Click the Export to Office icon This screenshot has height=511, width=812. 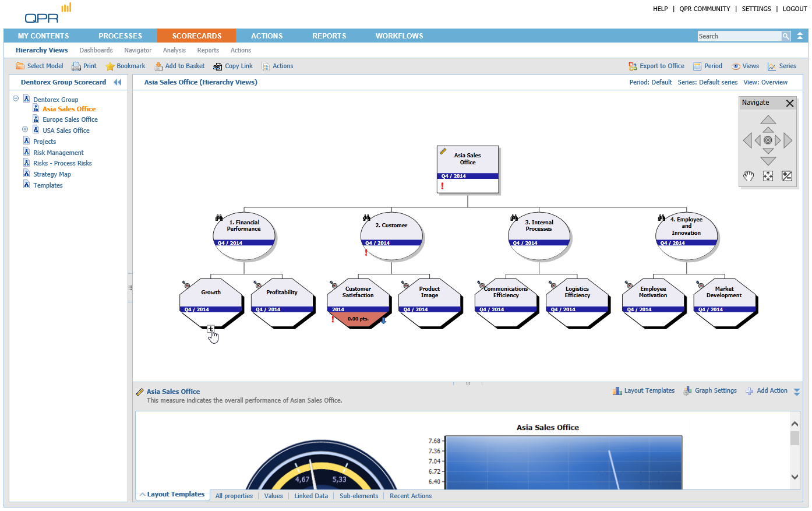tap(633, 66)
